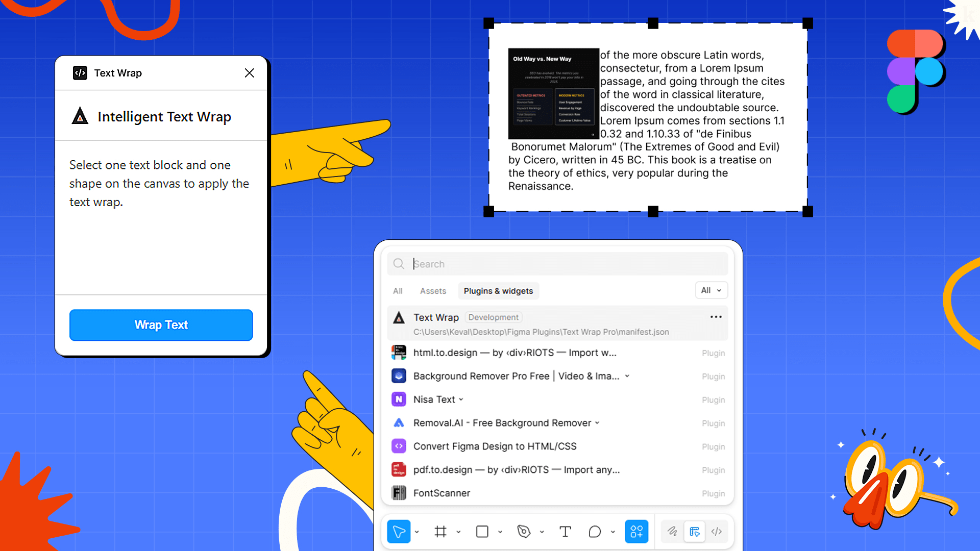The width and height of the screenshot is (980, 551).
Task: Click the Removal.AI plugin icon
Action: tap(399, 423)
